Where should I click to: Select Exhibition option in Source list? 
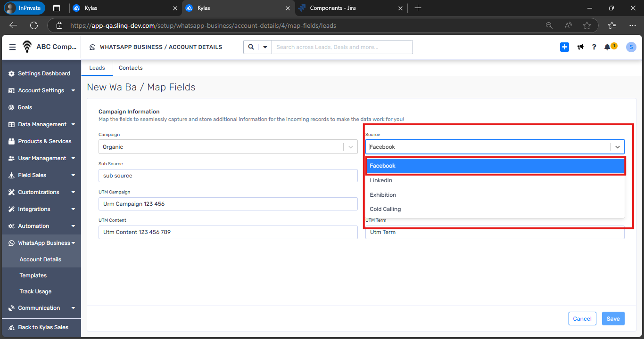495,195
